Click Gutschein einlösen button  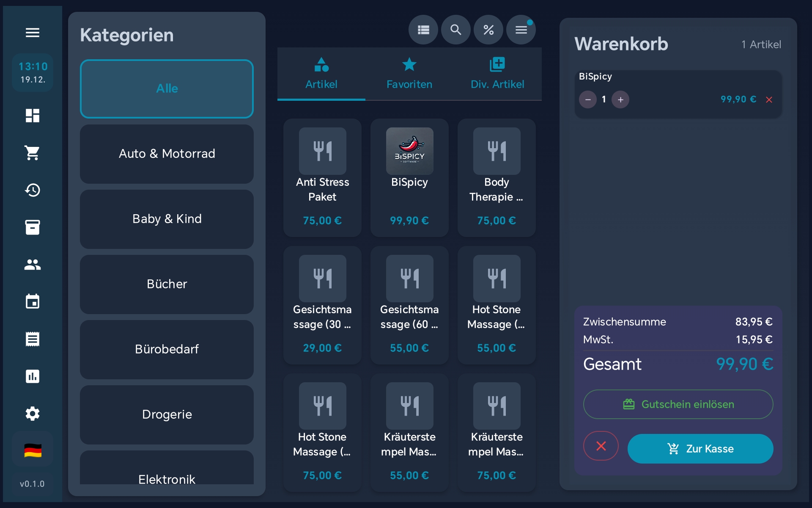click(678, 404)
